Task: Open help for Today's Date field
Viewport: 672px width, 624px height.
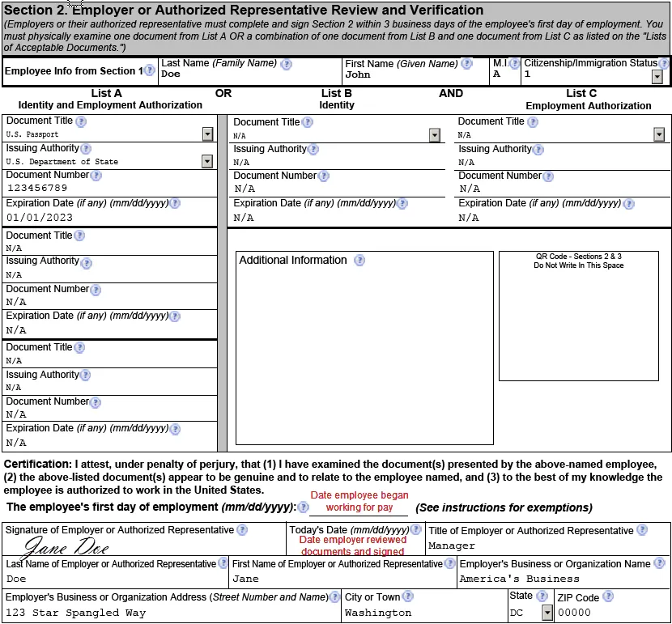Action: pos(415,530)
